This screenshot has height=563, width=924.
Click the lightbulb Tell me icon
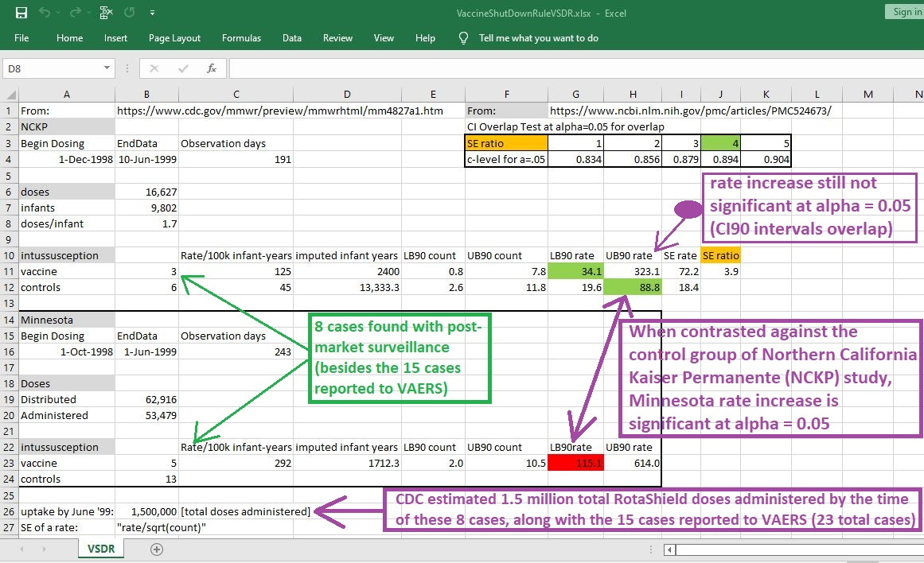coord(463,38)
